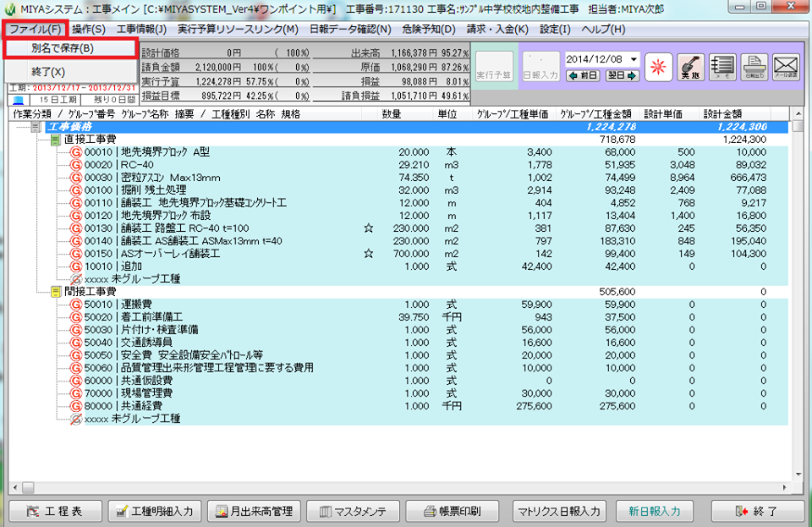
Task: Click the 数量 column header
Action: tap(391, 114)
